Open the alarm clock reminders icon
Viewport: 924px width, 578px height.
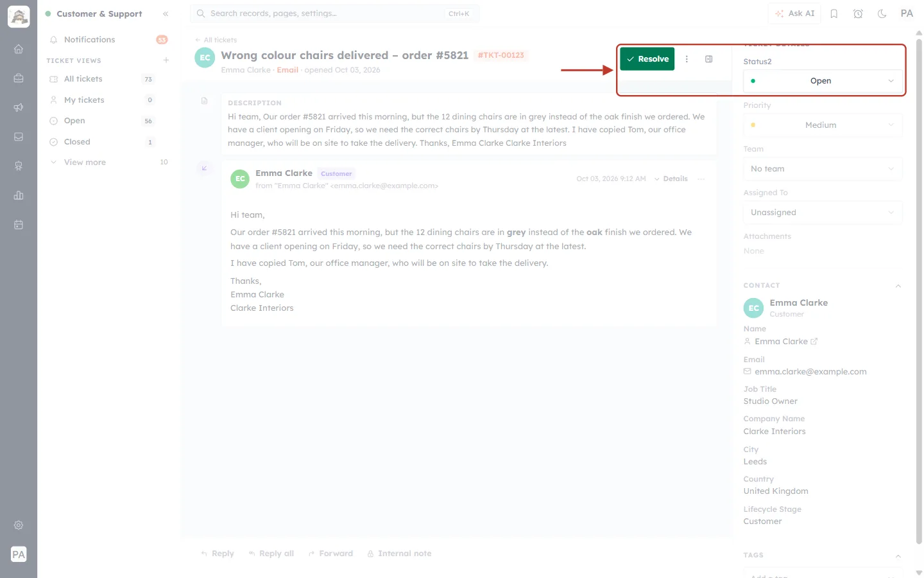coord(858,13)
